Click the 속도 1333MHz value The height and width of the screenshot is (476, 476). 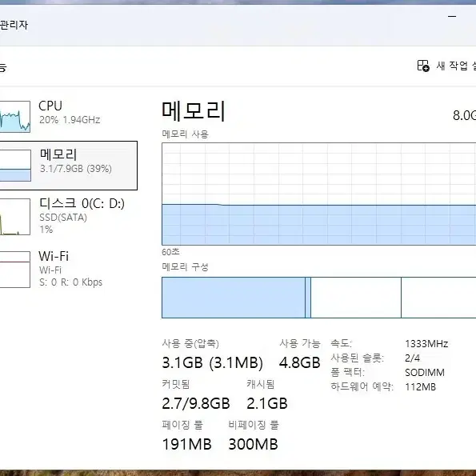[x=426, y=344]
